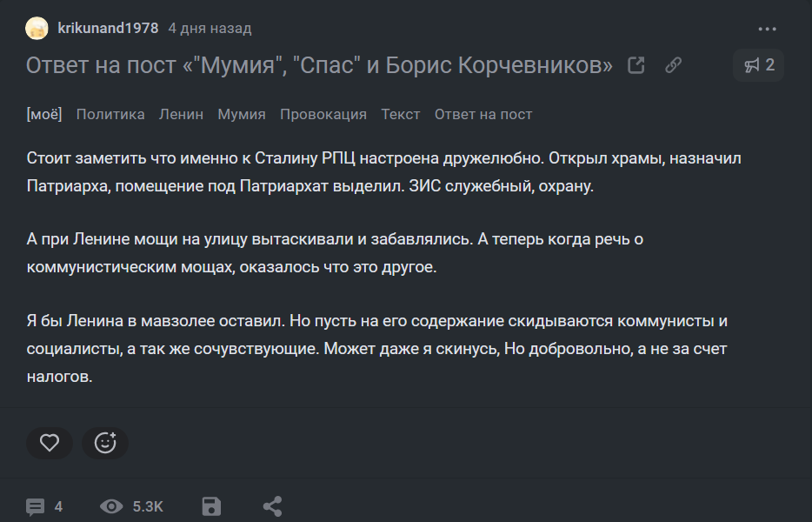
Task: Open the post title link
Action: pyautogui.click(x=319, y=65)
